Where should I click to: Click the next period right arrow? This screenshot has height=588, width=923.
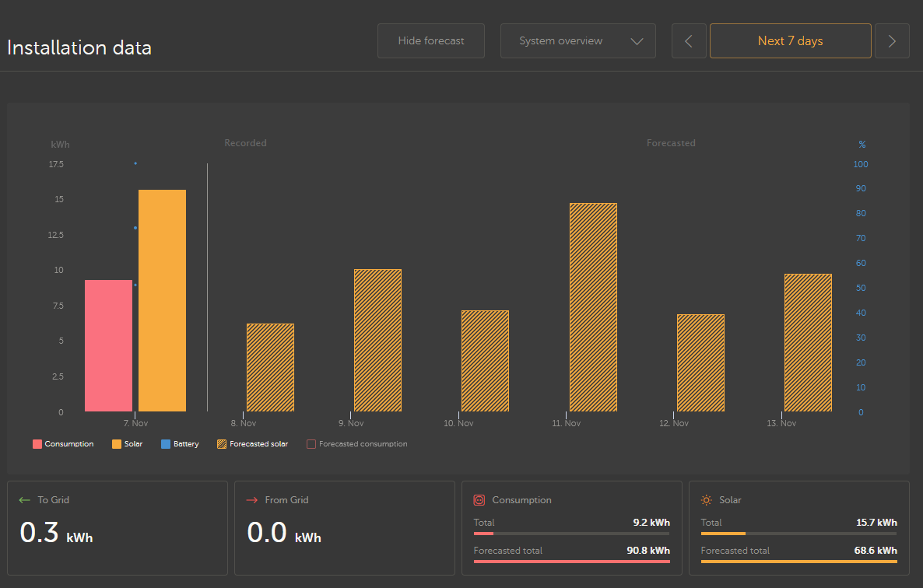click(892, 41)
